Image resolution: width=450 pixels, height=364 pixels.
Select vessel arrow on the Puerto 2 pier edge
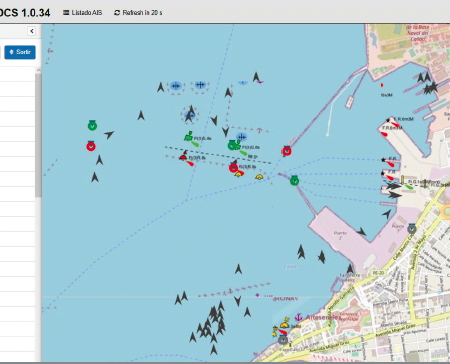[361, 231]
